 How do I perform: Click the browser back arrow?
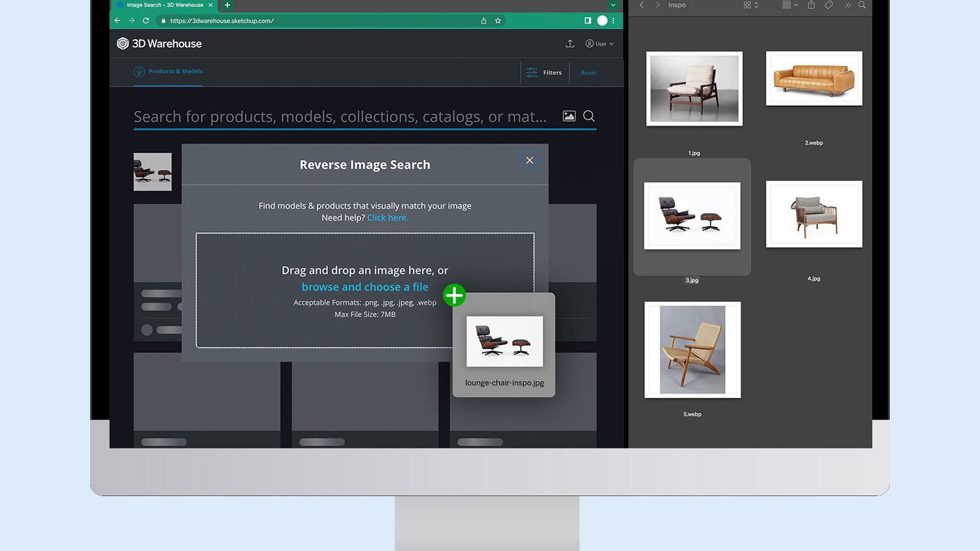[x=118, y=20]
